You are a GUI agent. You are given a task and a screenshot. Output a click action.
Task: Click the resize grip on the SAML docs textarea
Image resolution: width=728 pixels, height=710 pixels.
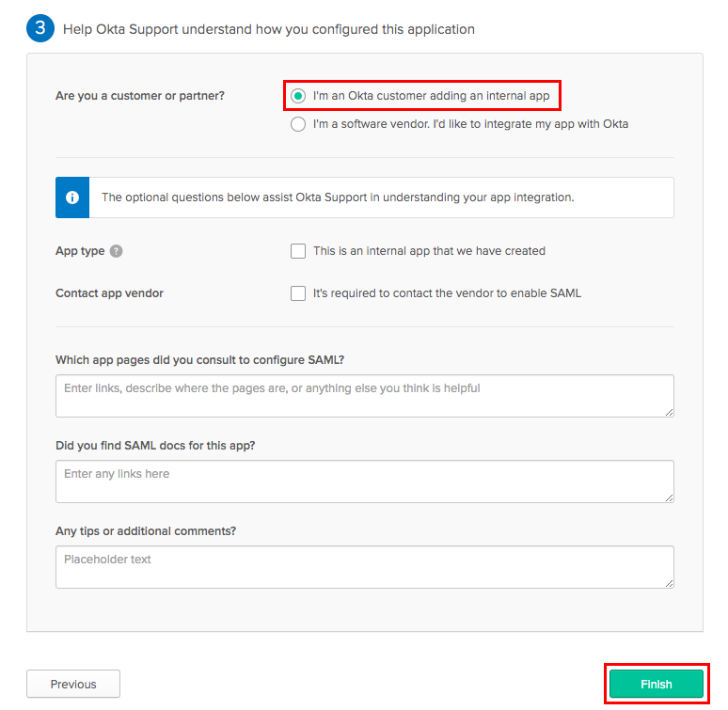click(x=669, y=497)
